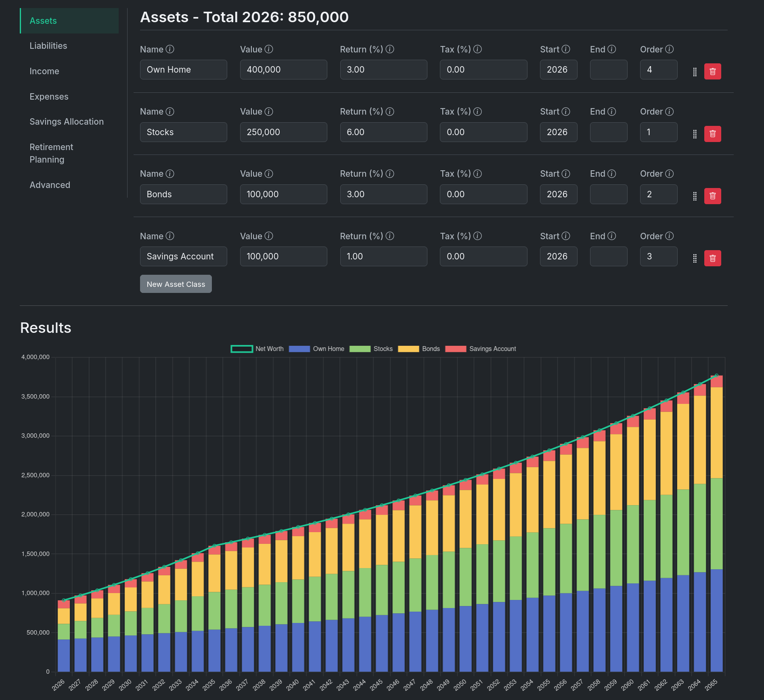Image resolution: width=764 pixels, height=700 pixels.
Task: Edit the Stocks return field 6.00
Action: (383, 132)
